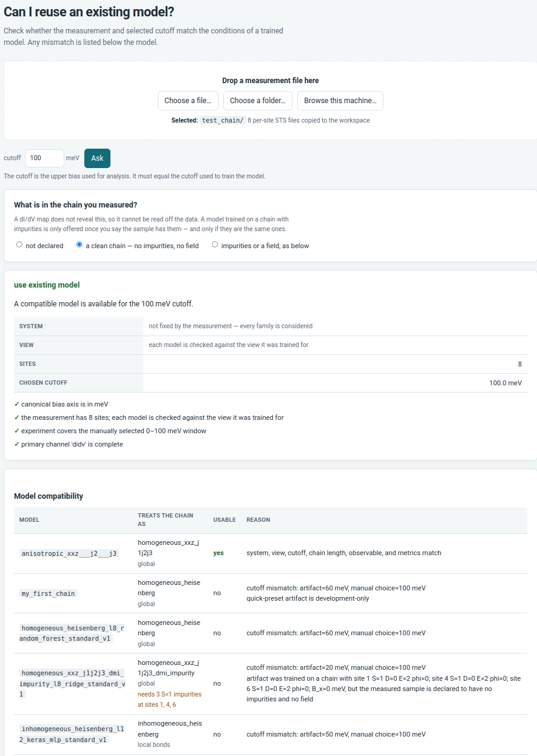The width and height of the screenshot is (537, 756).
Task: Pick "impurities or a field, as below" option
Action: pos(215,245)
